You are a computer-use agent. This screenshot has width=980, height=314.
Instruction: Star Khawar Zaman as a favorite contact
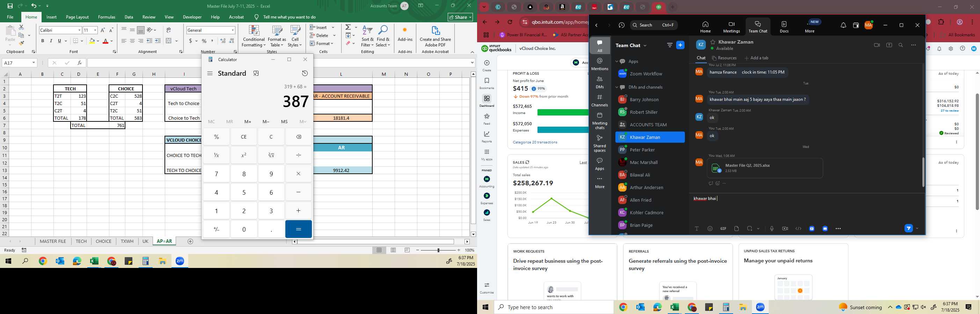coord(713,42)
